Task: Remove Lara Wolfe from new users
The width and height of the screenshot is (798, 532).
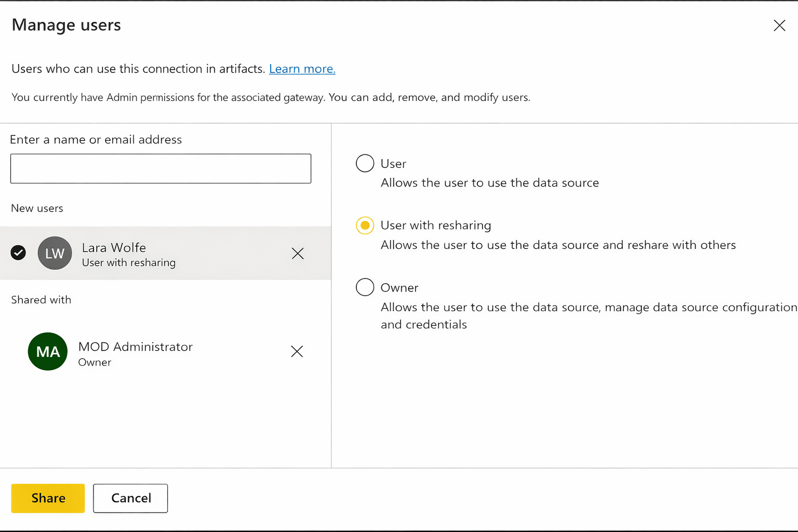Action: [298, 254]
